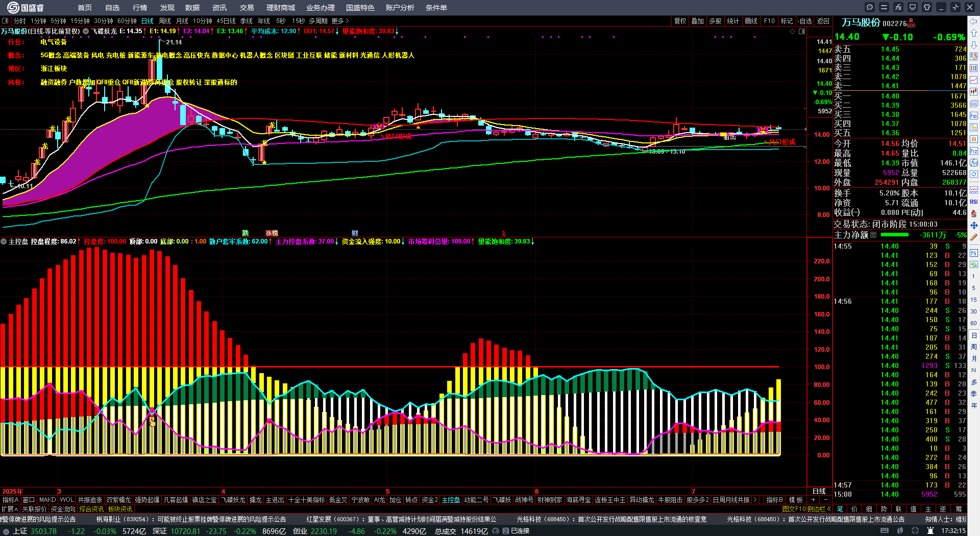Screen dimensions: 980x536
Task: Click the blue four-way move icon in sidebar
Action: [974, 225]
